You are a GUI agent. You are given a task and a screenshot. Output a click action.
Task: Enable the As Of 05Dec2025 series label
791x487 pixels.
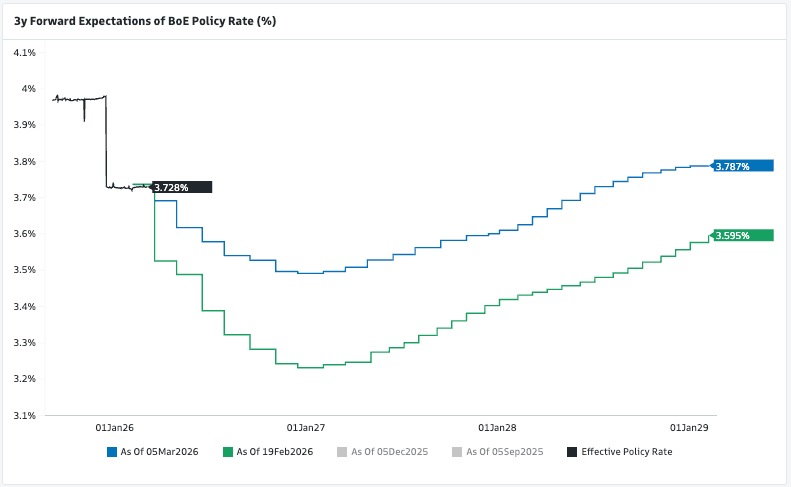coord(390,452)
